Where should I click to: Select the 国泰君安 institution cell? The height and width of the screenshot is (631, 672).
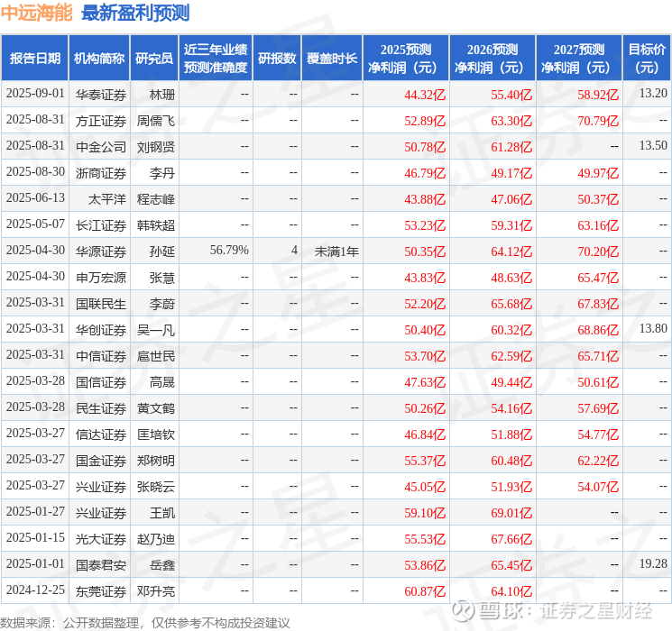pyautogui.click(x=101, y=565)
